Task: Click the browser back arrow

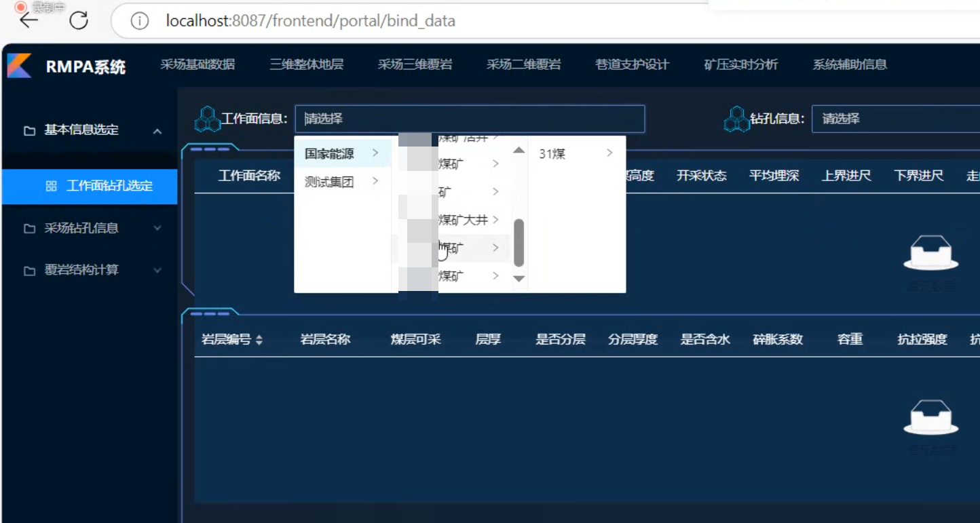Action: (29, 20)
